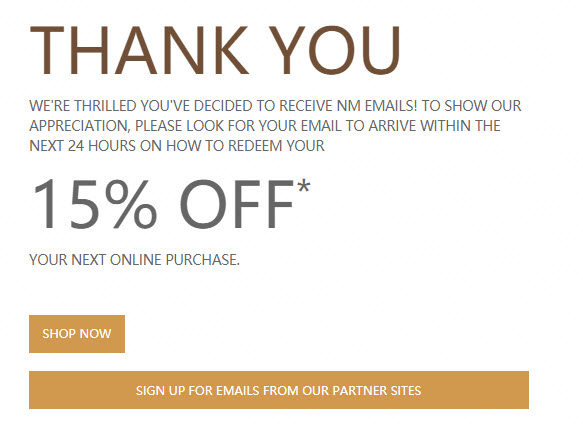Image resolution: width=583 pixels, height=438 pixels.
Task: Click the word 'THANK' in the heading
Action: click(139, 50)
